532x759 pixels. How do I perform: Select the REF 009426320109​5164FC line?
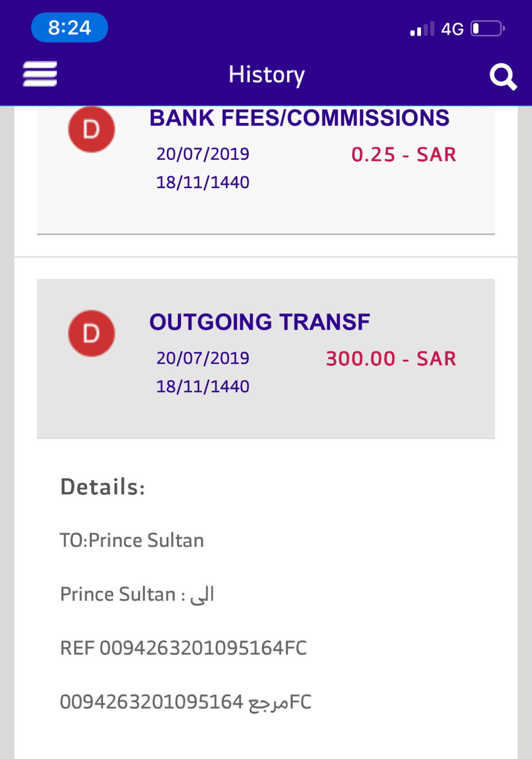pos(183,648)
